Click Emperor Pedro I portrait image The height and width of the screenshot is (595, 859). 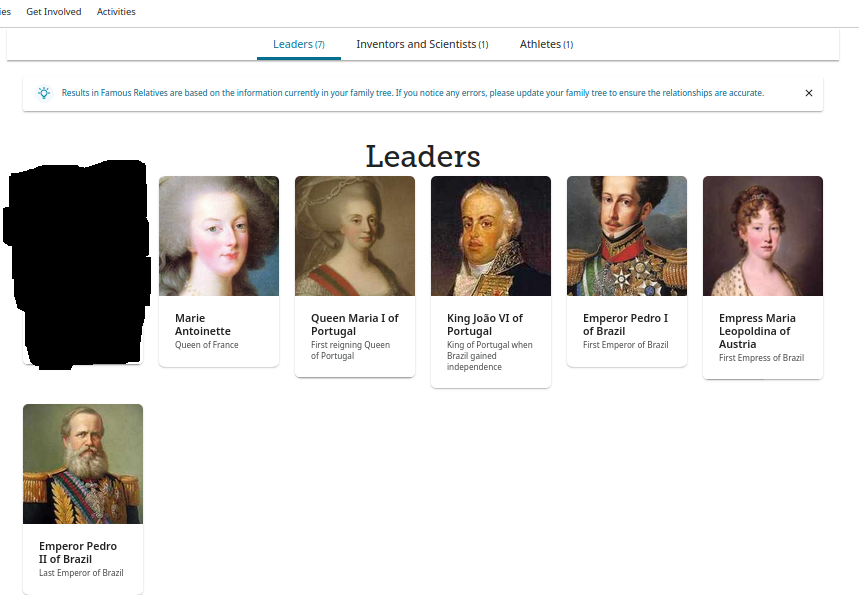click(627, 236)
